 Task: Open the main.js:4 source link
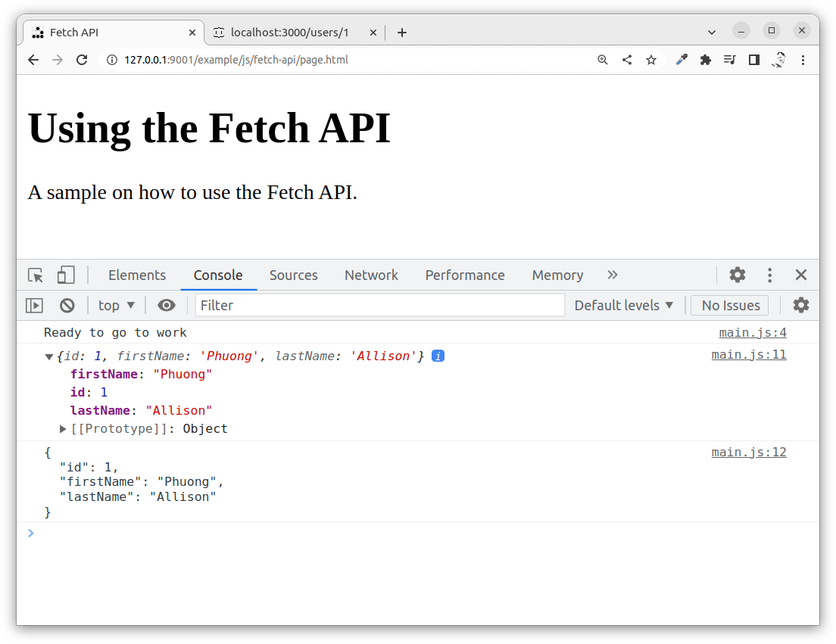point(752,332)
